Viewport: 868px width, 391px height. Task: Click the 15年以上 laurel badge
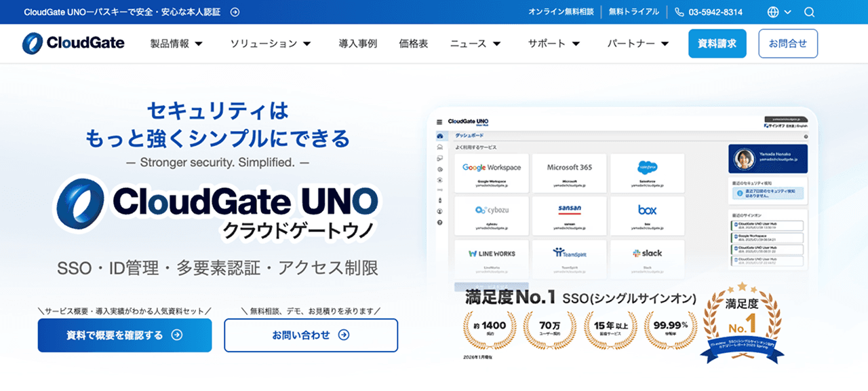(610, 330)
